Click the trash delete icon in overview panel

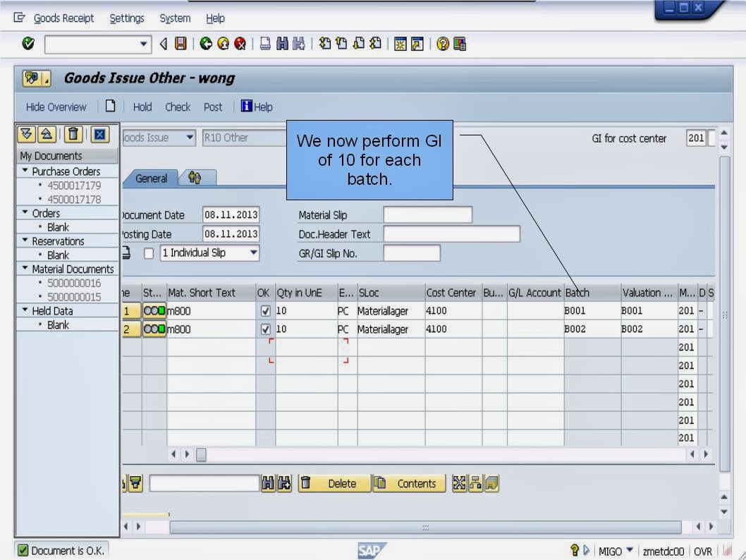coord(73,135)
